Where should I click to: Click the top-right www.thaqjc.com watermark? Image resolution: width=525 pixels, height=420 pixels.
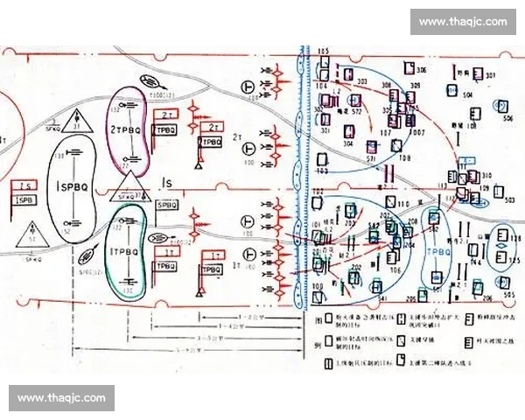(461, 21)
